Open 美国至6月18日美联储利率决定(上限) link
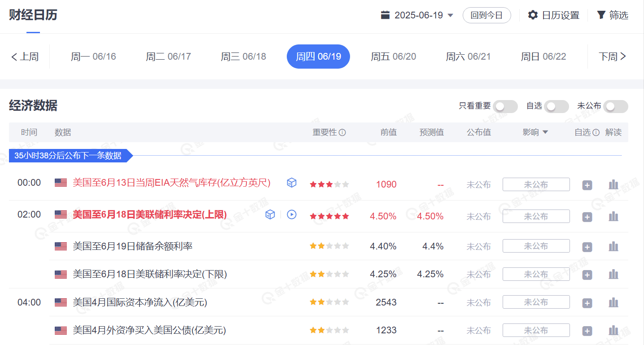 pos(150,214)
